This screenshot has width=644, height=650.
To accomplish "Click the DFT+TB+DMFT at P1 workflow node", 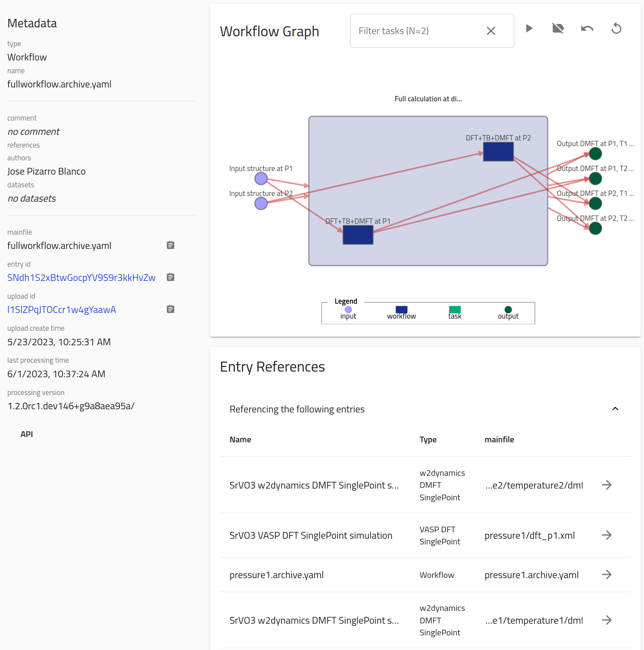I will (358, 235).
